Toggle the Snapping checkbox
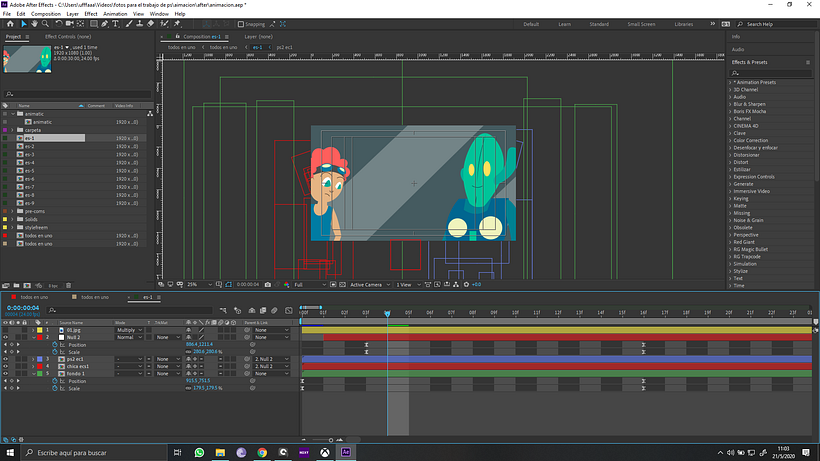The height and width of the screenshot is (461, 820). click(241, 24)
